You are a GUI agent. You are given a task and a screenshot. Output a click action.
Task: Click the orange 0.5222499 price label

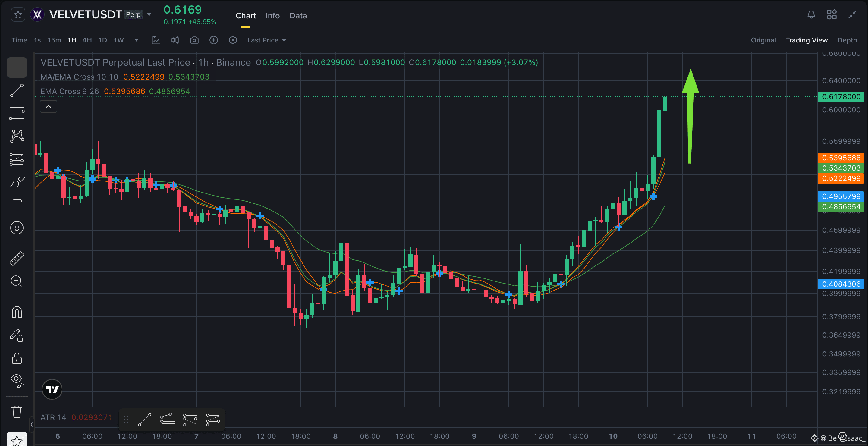tap(841, 178)
